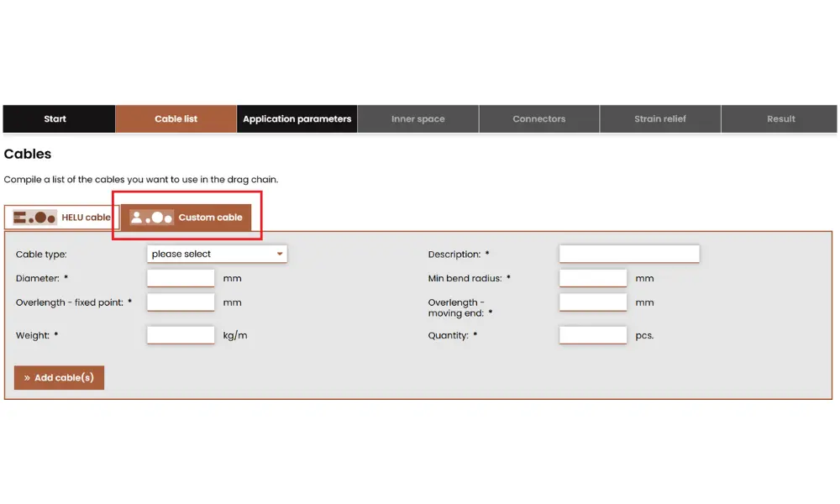Click the HELU cable tab label
This screenshot has height=504, width=840.
(x=86, y=218)
